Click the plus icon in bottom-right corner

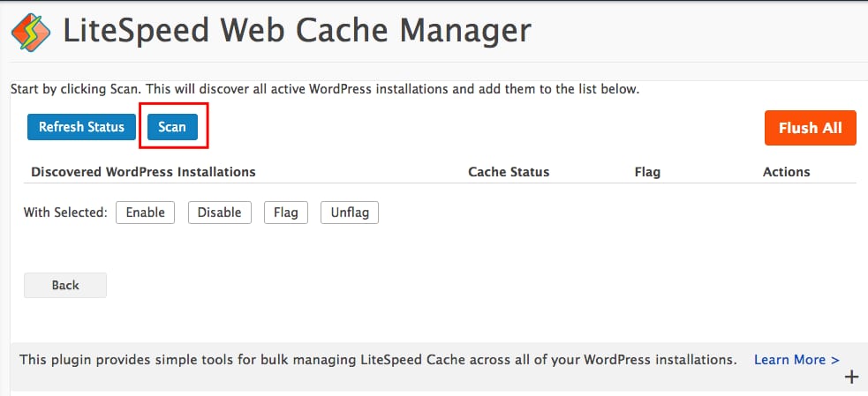851,377
